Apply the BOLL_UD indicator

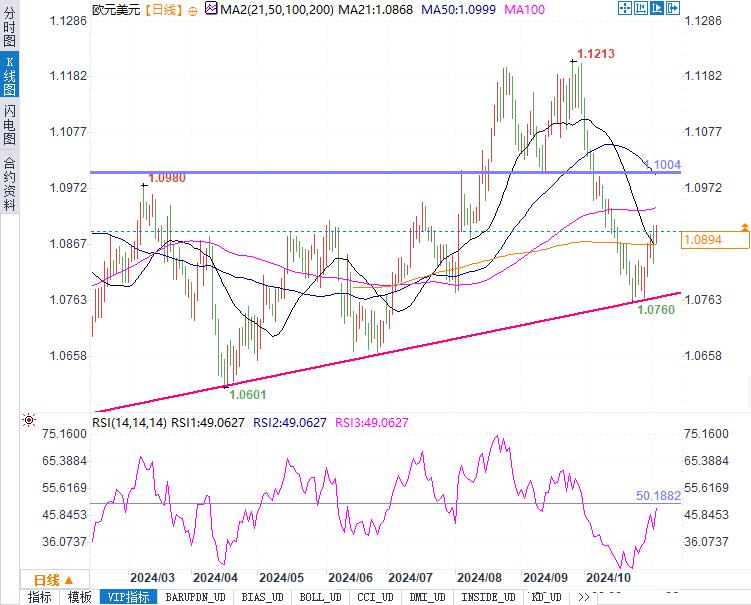coord(320,597)
